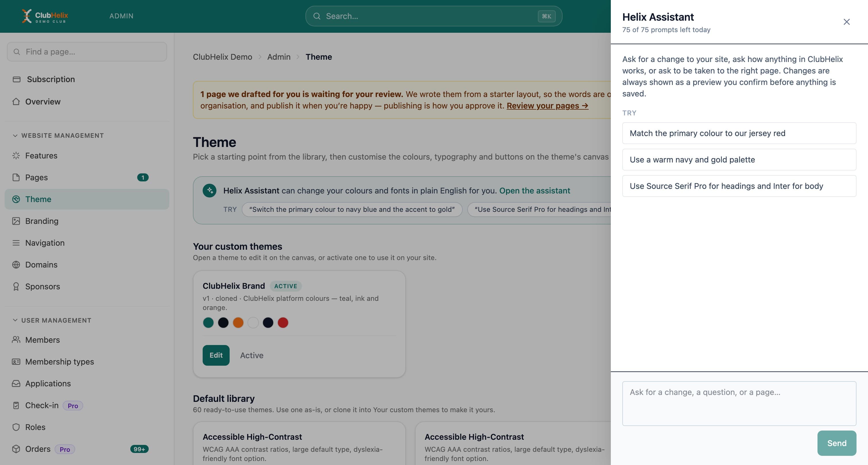Viewport: 868px width, 465px height.
Task: Click the Send button in assistant
Action: (x=837, y=443)
